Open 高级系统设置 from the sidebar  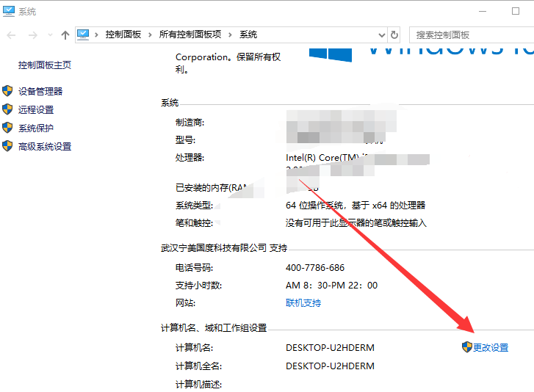(x=45, y=146)
